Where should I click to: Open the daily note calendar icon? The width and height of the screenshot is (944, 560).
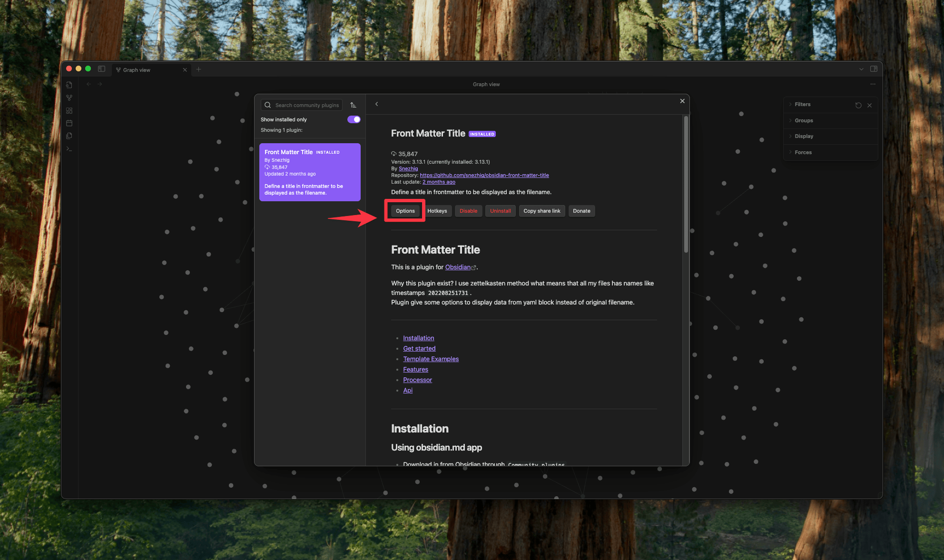[69, 123]
